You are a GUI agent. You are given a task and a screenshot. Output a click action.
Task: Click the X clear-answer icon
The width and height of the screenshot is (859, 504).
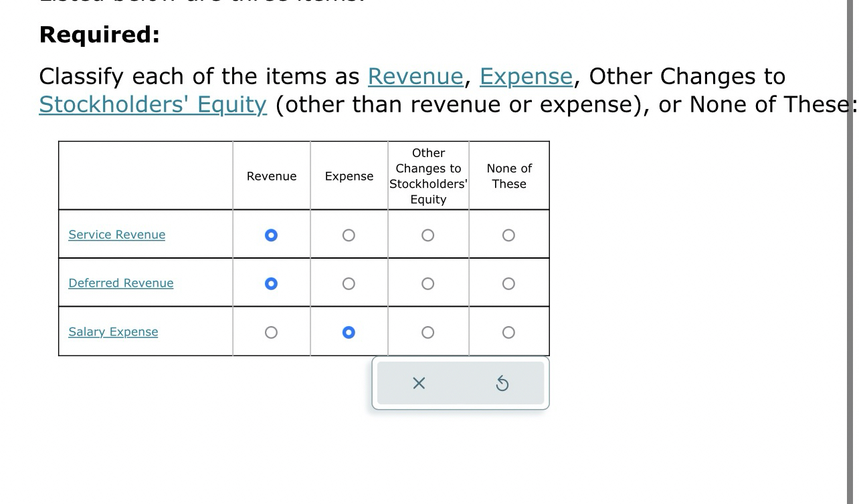pos(419,383)
